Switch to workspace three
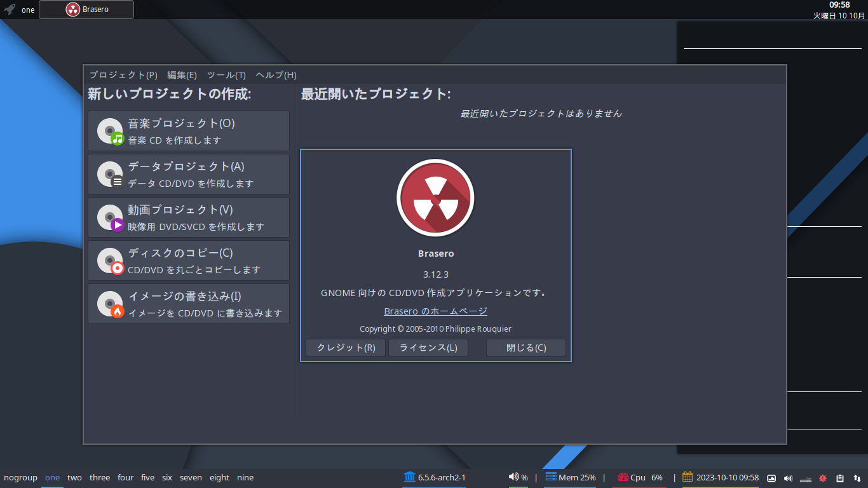 pos(100,477)
